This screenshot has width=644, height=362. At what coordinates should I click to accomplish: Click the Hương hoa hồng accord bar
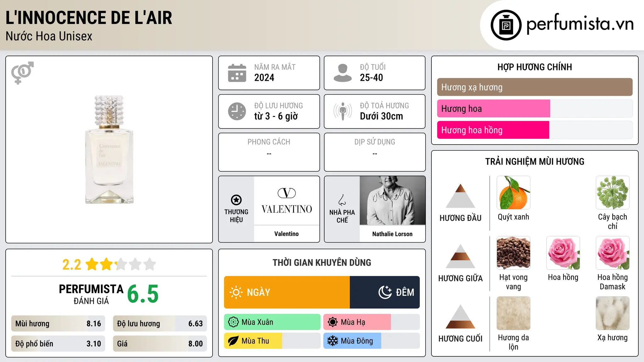(535, 130)
